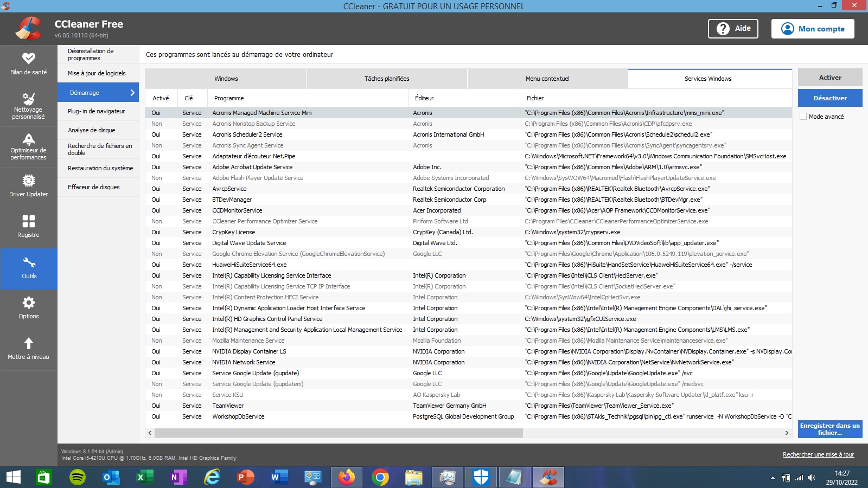Select Adobe Acrobat Update Service row
The width and height of the screenshot is (868, 488).
[x=469, y=167]
